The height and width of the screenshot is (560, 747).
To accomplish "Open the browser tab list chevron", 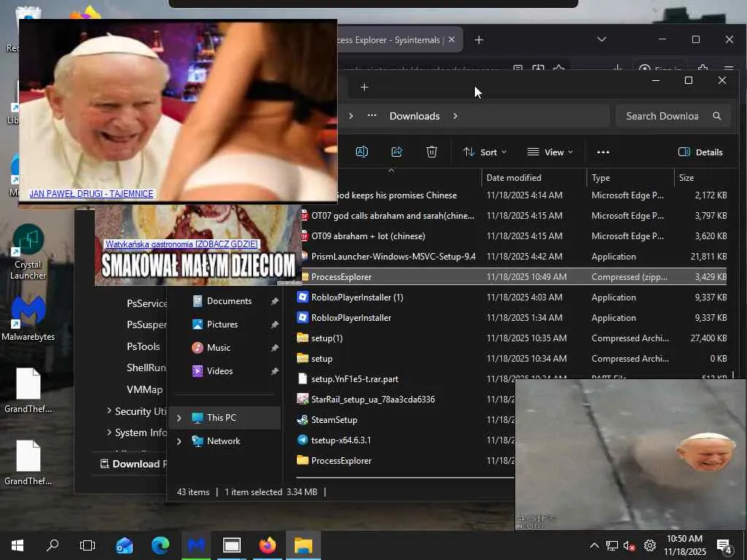I will click(602, 39).
